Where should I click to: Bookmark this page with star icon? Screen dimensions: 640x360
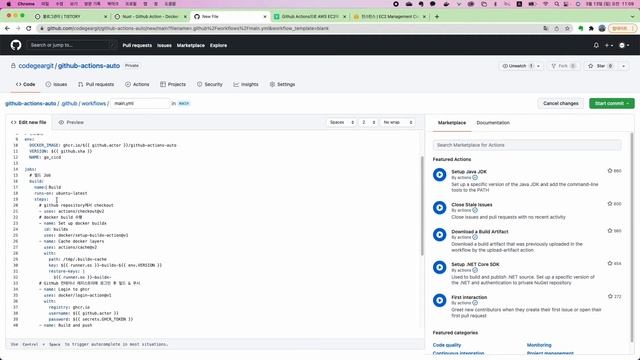tap(567, 28)
